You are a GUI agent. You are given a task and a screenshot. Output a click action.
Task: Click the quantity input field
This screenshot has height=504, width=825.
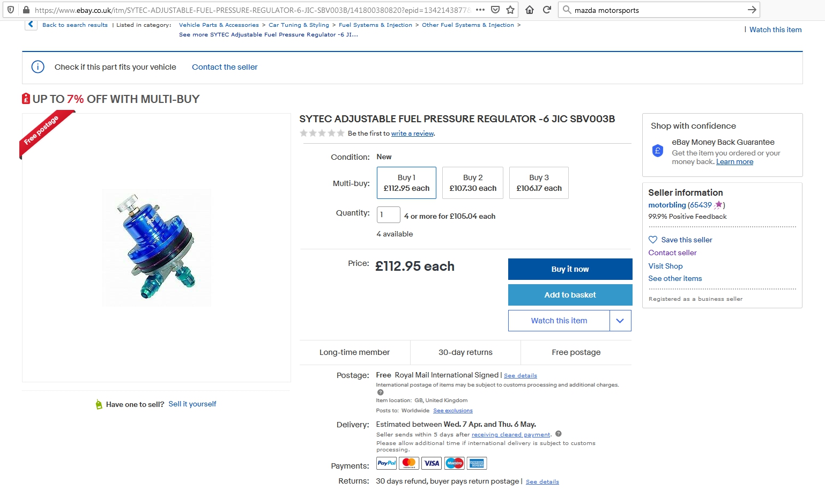[x=388, y=214]
